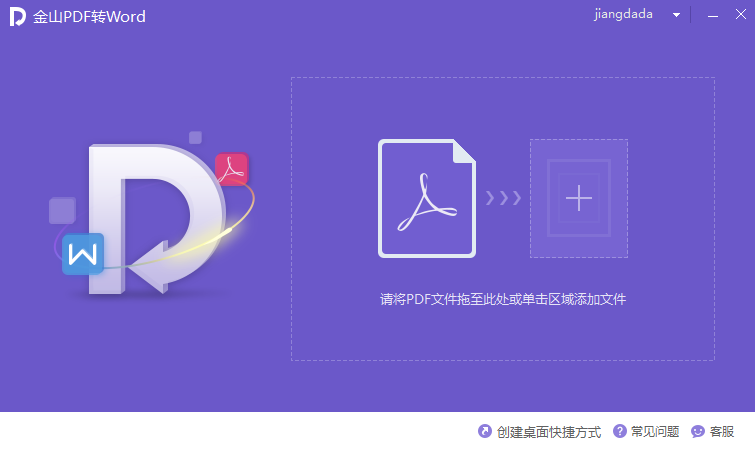Click the customer service chat bubble icon

698,432
